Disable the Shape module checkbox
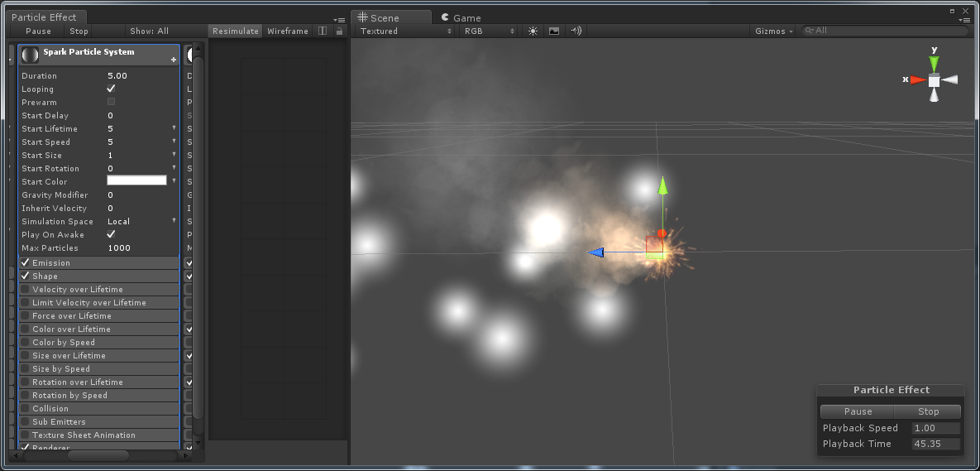This screenshot has height=471, width=980. point(25,276)
